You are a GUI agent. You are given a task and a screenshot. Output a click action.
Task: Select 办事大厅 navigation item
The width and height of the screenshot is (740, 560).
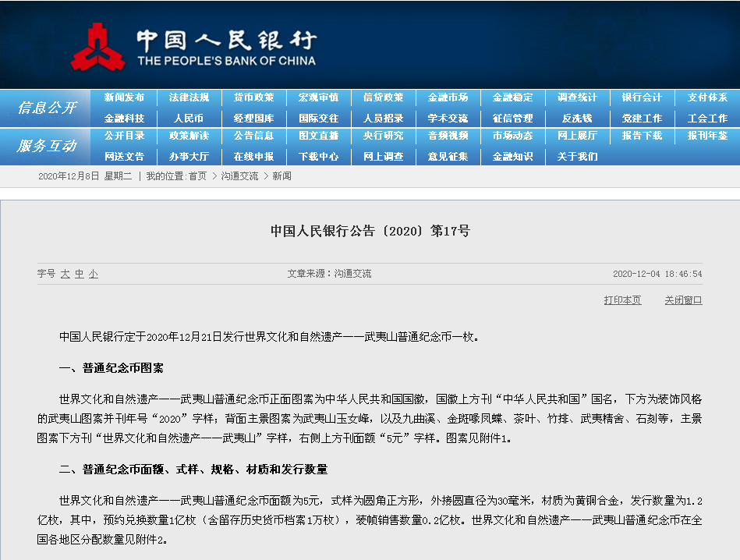point(189,156)
